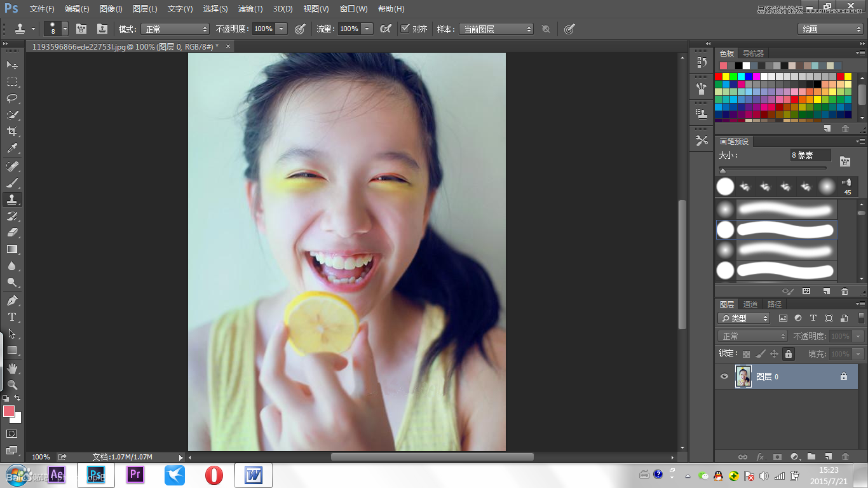This screenshot has height=488, width=868.
Task: Hide 图层 0 layer visibility
Action: pyautogui.click(x=724, y=377)
